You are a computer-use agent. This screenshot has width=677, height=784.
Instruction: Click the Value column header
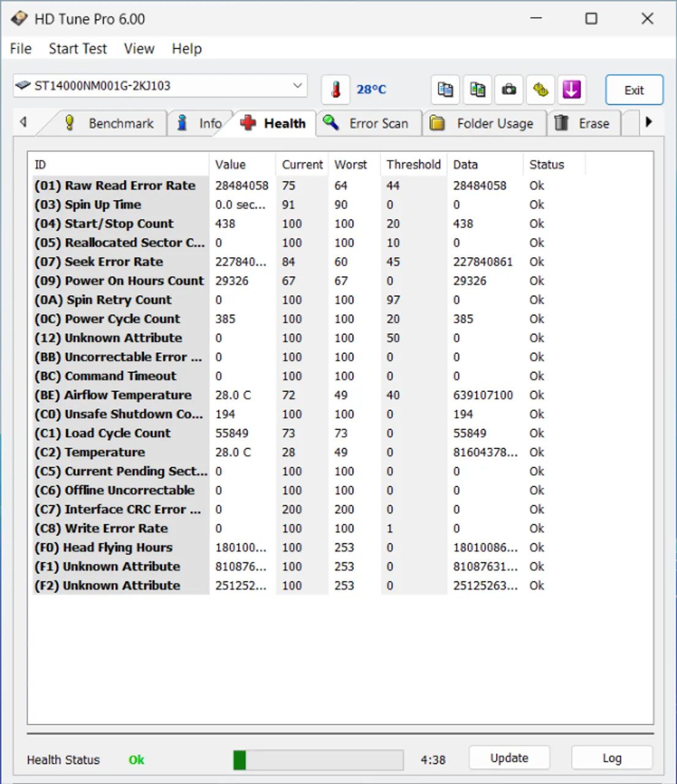tap(242, 164)
